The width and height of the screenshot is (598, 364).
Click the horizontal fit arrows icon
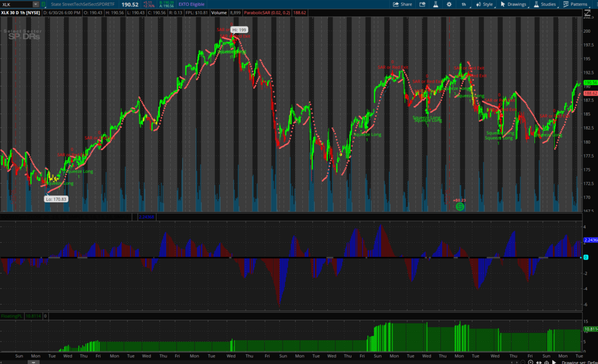[x=538, y=362]
